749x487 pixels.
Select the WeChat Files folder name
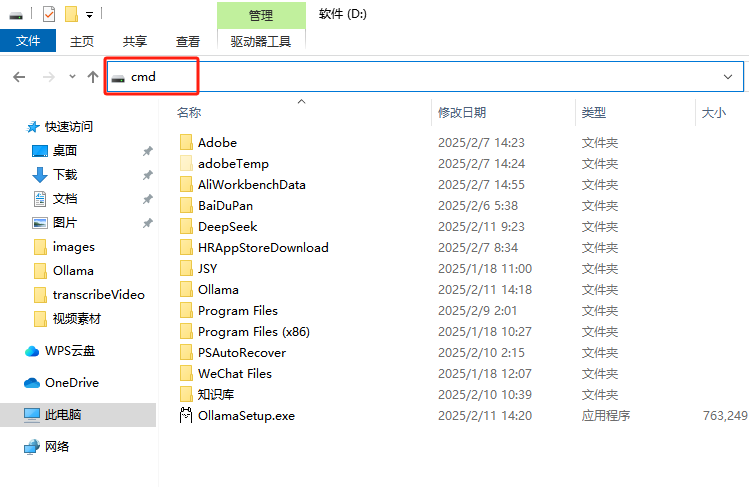point(235,374)
